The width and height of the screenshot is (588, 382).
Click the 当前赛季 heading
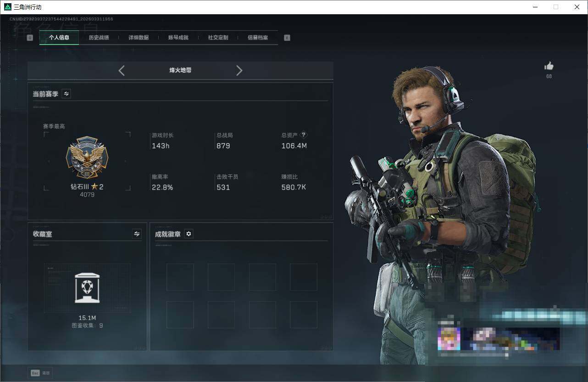(45, 94)
